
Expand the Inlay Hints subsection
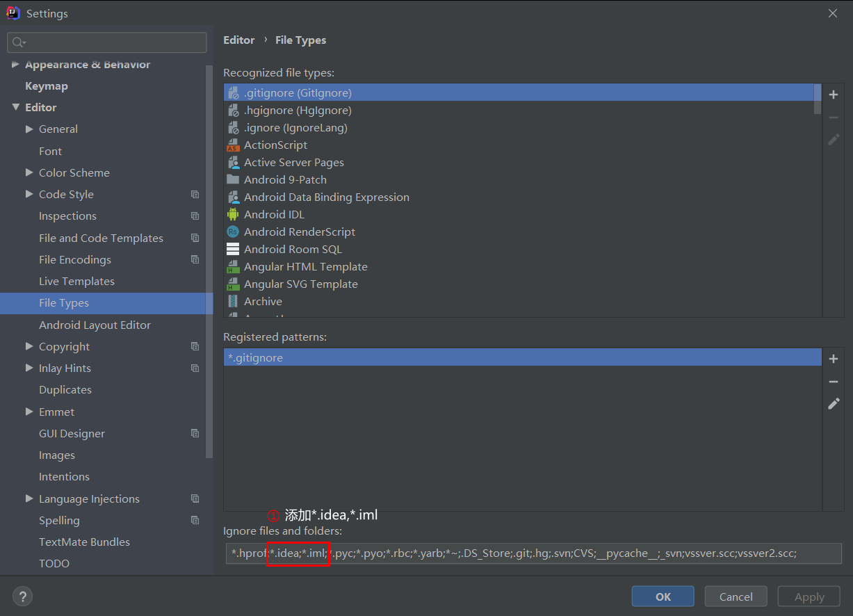(29, 368)
